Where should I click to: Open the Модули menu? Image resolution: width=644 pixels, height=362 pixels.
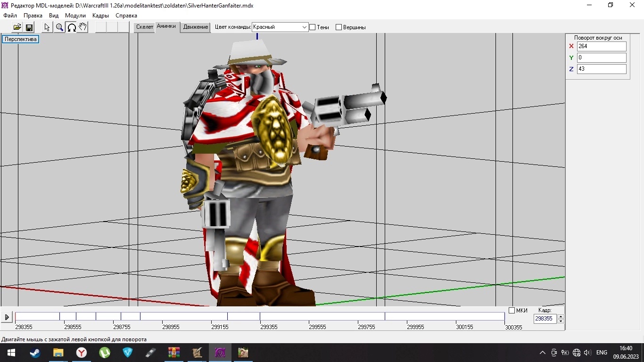point(75,16)
